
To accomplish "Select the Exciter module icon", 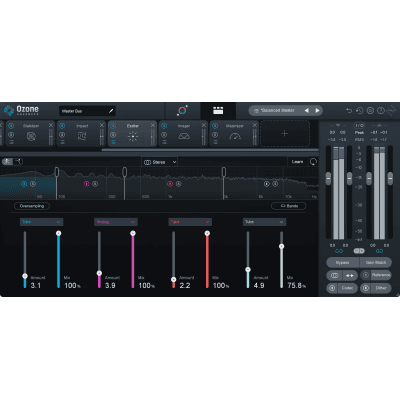I will (133, 136).
